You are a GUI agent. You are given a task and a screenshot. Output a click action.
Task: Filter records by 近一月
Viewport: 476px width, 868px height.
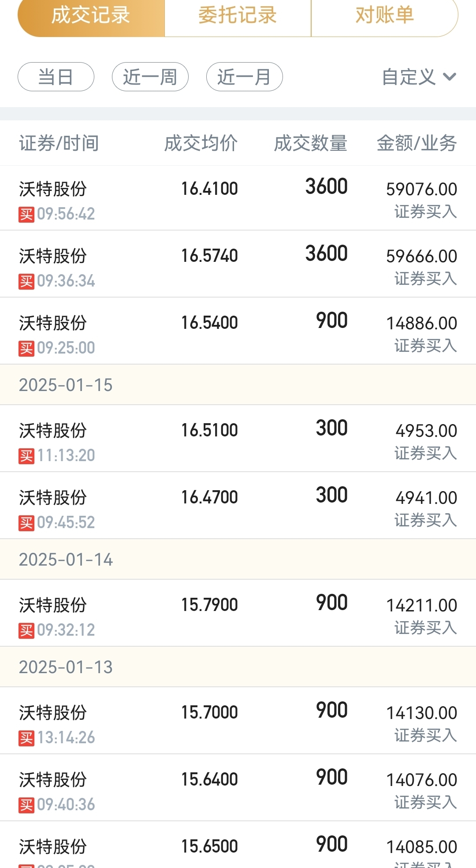click(245, 77)
